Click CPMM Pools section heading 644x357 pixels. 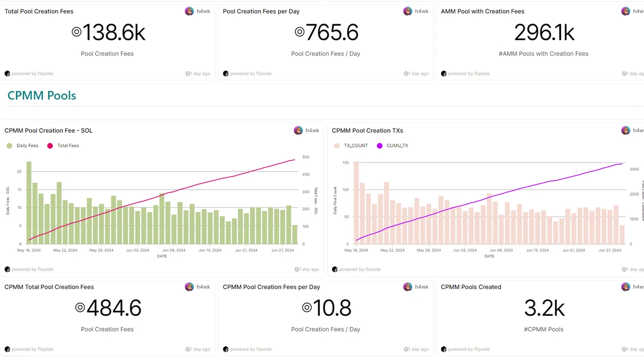(x=42, y=96)
